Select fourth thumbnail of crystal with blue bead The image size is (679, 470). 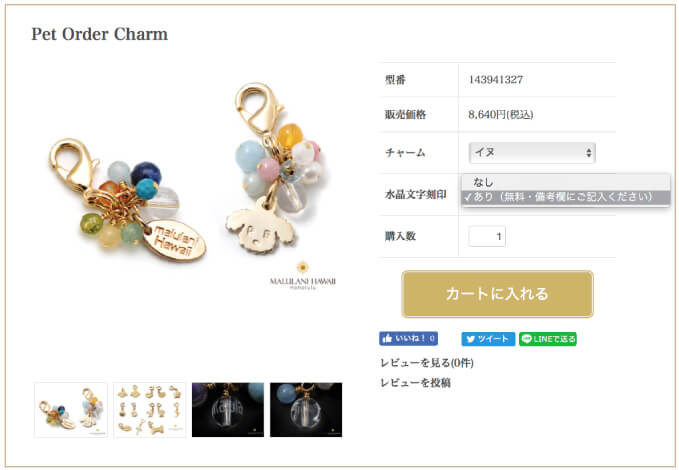306,410
